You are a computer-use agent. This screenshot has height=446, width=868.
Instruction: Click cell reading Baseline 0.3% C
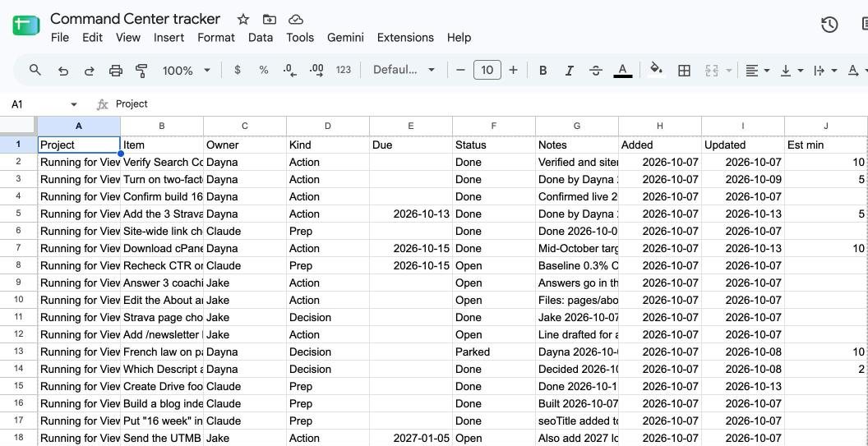[x=577, y=265]
